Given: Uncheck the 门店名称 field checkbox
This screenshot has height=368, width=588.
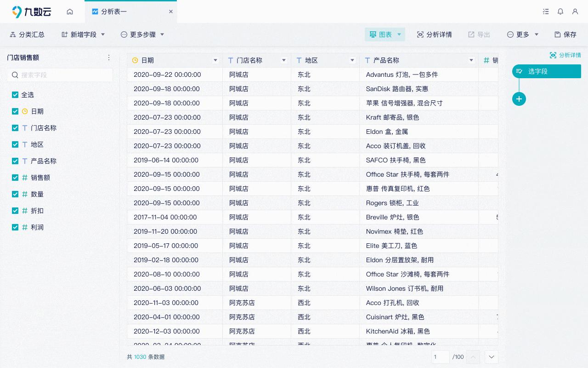Looking at the screenshot, I should coord(15,128).
